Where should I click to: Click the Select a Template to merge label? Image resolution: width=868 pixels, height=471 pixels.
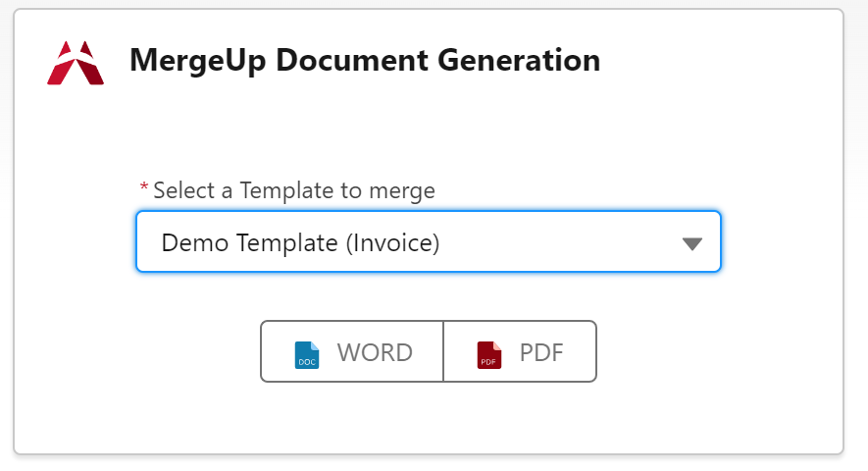(294, 190)
